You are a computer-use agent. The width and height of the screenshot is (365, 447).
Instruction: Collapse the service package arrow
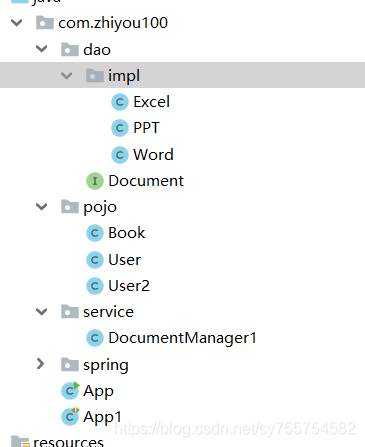41,312
